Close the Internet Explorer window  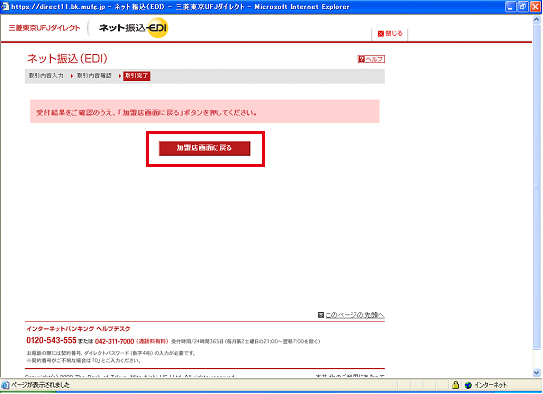click(535, 7)
